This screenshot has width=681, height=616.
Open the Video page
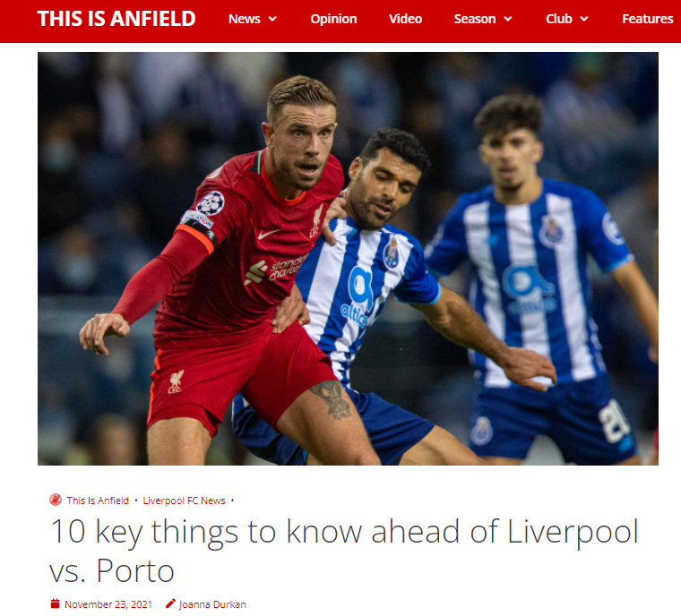coord(405,19)
